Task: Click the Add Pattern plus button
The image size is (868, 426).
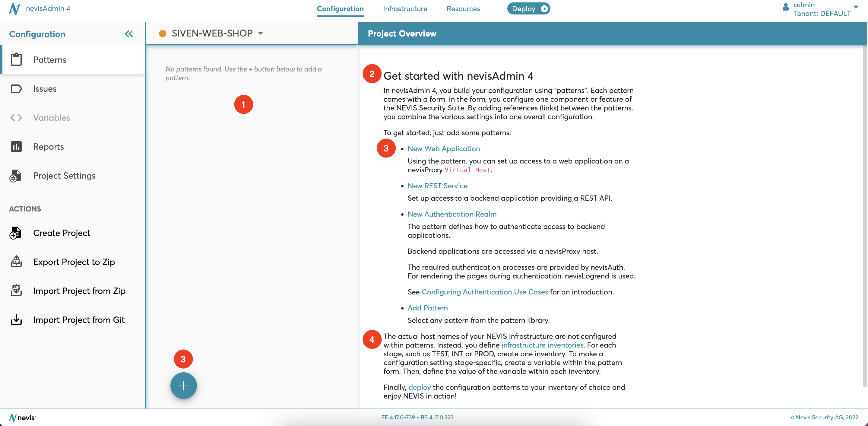Action: pyautogui.click(x=183, y=386)
